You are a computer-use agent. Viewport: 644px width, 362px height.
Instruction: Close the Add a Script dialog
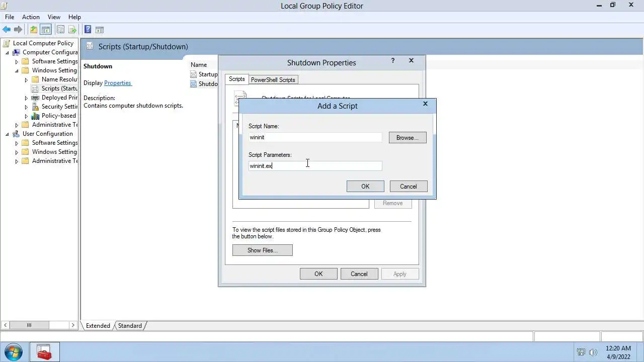coord(425,104)
